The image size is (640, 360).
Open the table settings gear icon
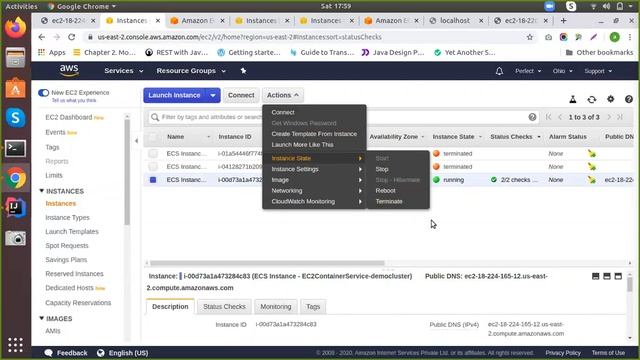tap(611, 99)
